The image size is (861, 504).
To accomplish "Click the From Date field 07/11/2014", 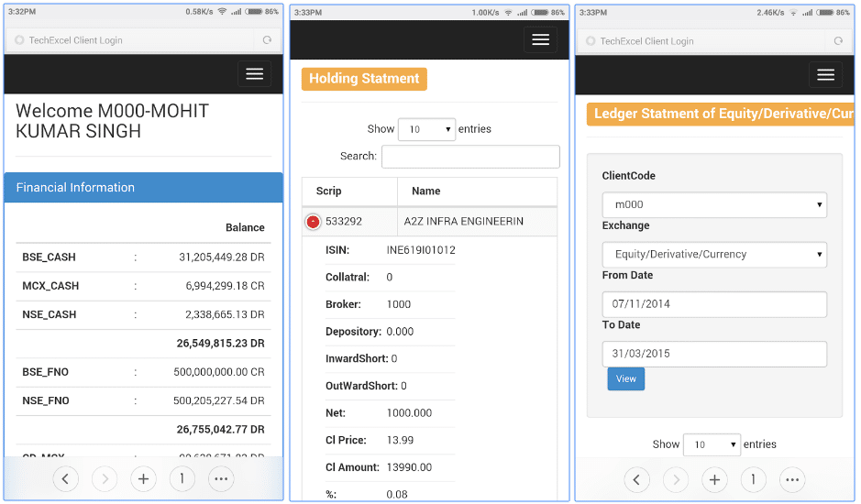I will [713, 304].
